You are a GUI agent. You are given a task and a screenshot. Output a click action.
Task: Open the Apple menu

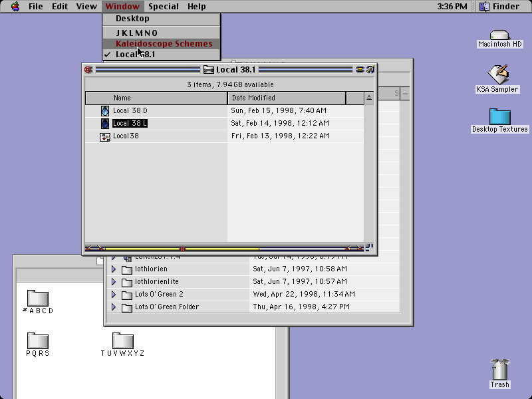15,6
